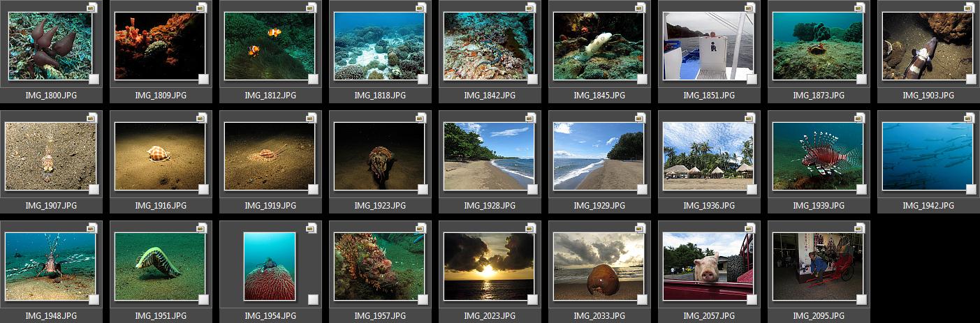Click the file badge icon on IMG_1942.JPG

(969, 118)
